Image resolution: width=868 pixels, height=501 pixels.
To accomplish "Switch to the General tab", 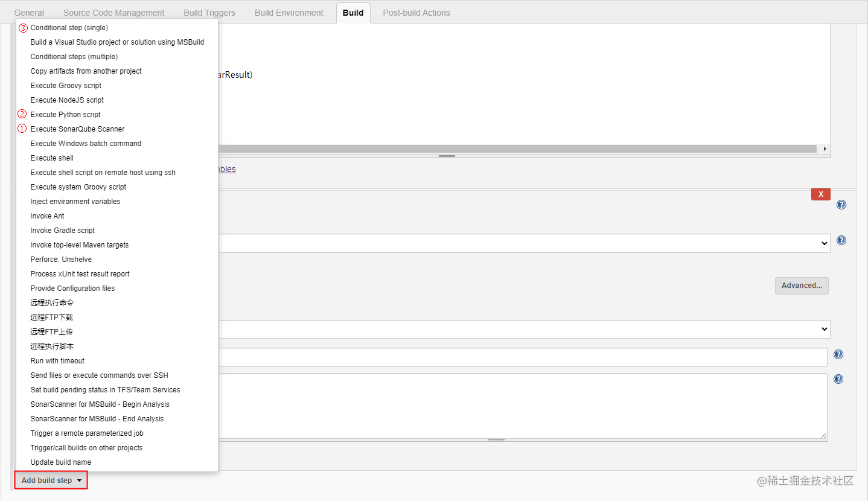I will click(x=28, y=12).
